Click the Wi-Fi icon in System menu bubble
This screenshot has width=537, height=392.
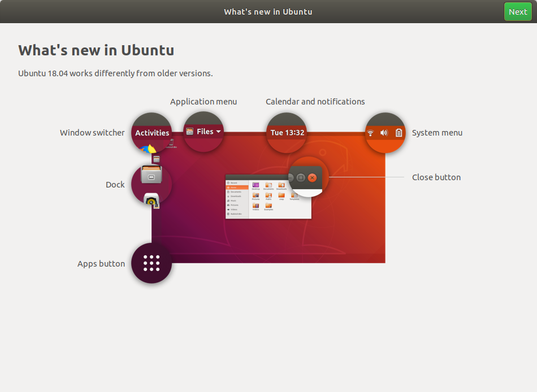point(370,133)
